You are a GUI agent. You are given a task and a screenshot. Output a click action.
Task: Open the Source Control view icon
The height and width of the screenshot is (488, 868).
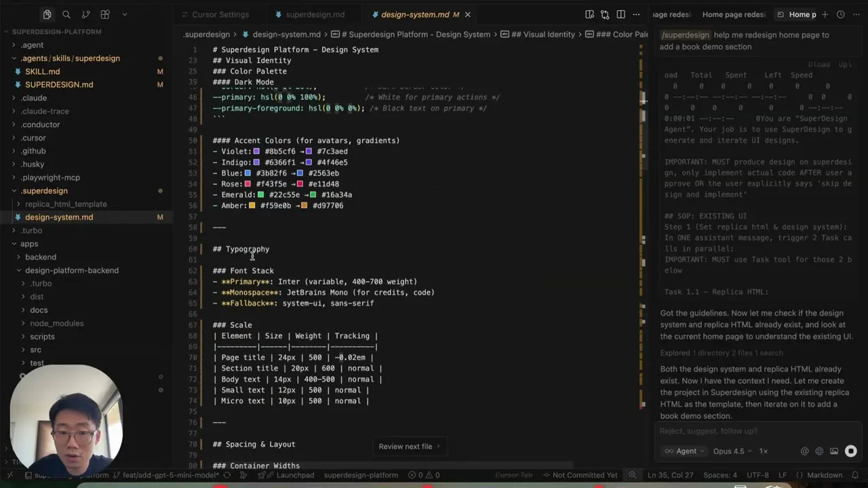click(85, 14)
